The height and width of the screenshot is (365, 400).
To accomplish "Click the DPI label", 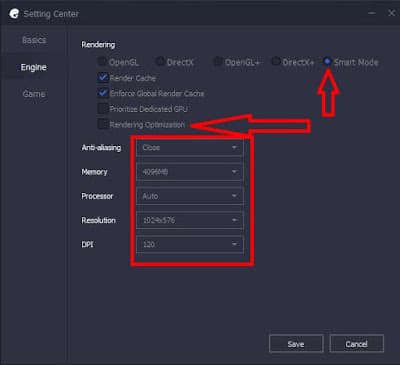I will [87, 244].
